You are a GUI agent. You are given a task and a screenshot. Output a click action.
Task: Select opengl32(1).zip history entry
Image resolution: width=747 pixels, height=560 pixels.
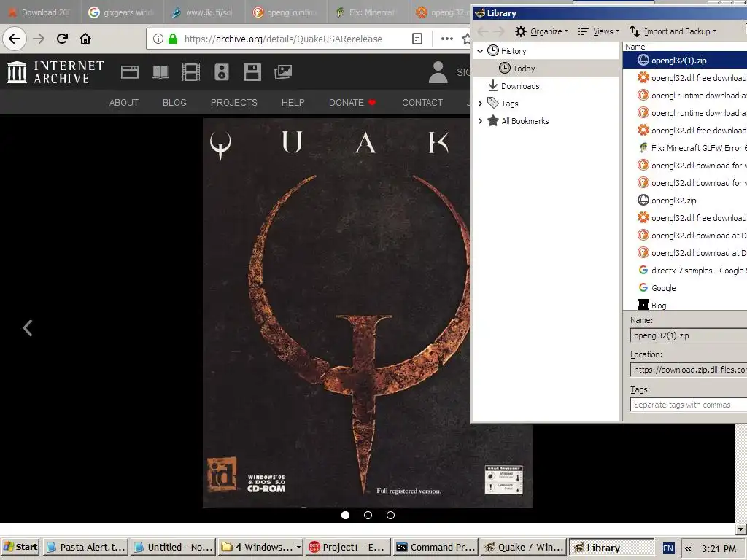[x=685, y=60]
